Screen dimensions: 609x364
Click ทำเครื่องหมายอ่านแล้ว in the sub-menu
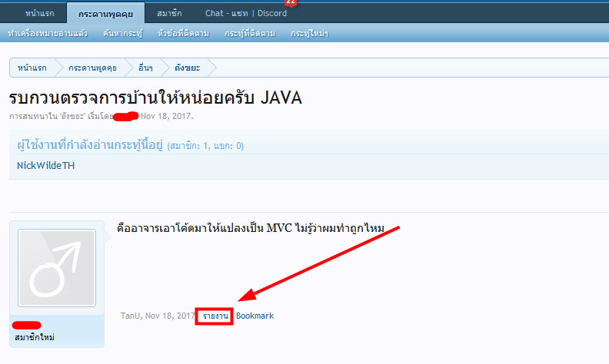tap(48, 34)
